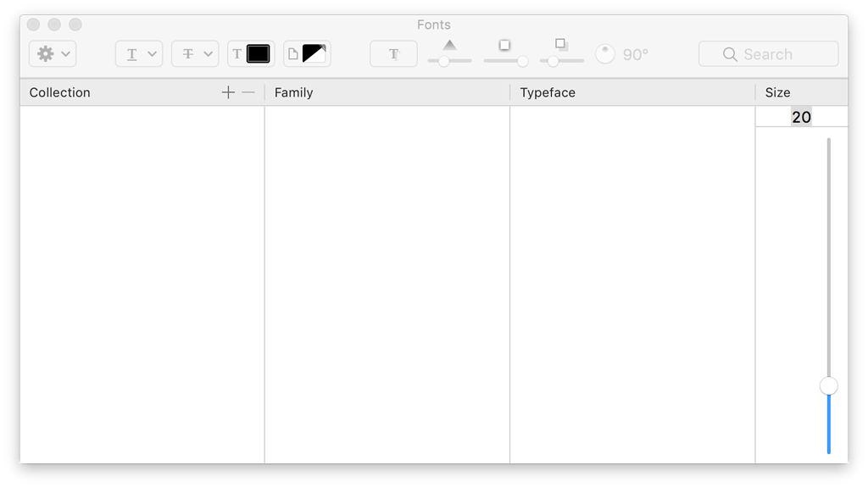
Task: Expand the strikethrough style dropdown
Action: pos(209,53)
